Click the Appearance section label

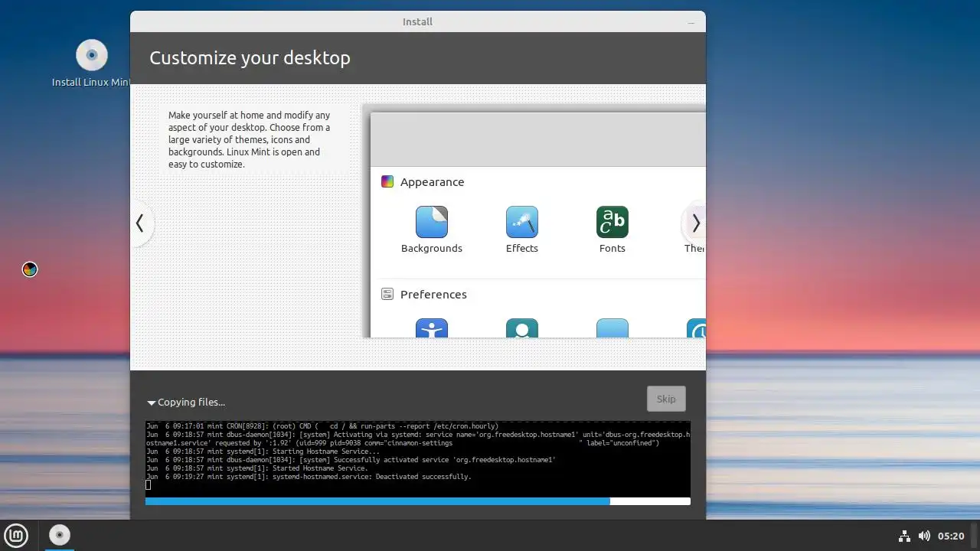click(x=432, y=182)
